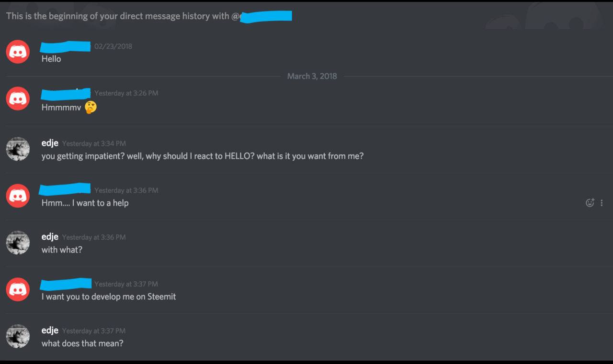Click the redacted username above Hello message

(65, 46)
